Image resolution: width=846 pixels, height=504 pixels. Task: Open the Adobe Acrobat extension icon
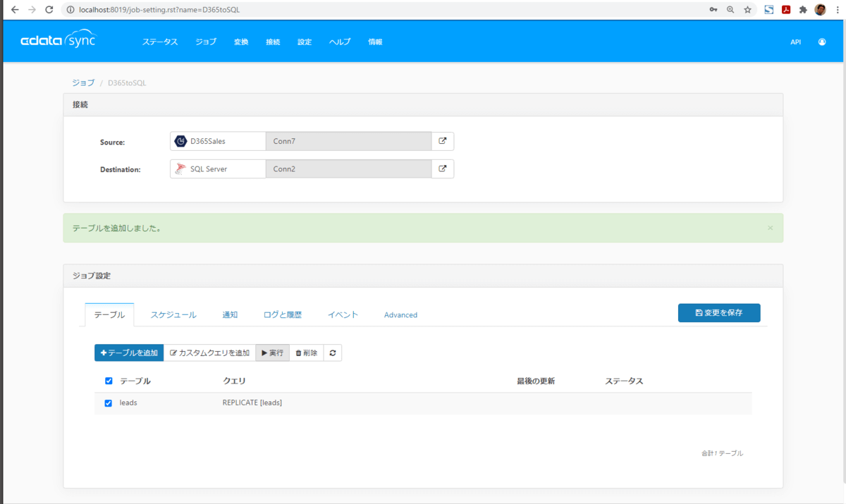(786, 10)
